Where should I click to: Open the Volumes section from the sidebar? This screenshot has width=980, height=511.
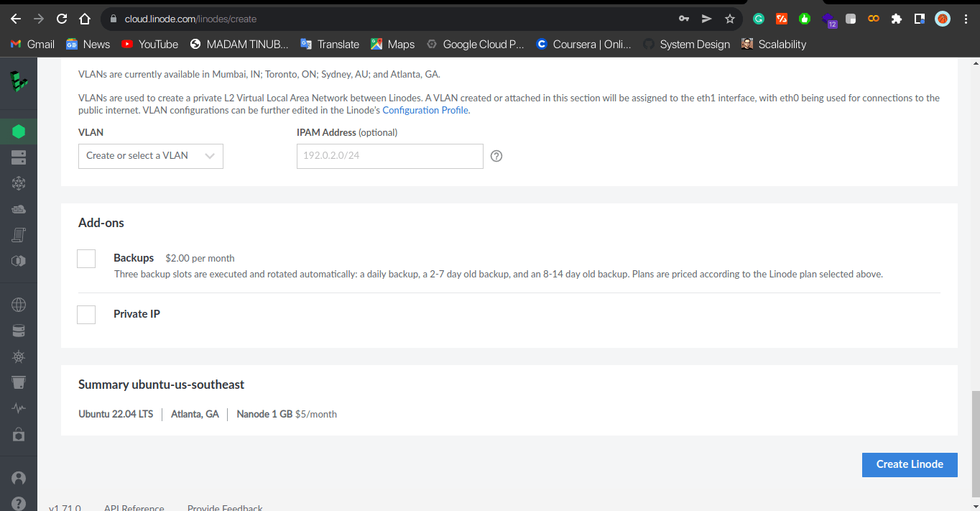[x=19, y=157]
